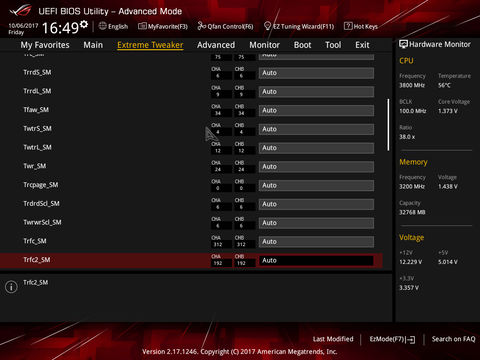Click the CPU temperature 56°C reading
The width and height of the screenshot is (480, 360).
444,85
